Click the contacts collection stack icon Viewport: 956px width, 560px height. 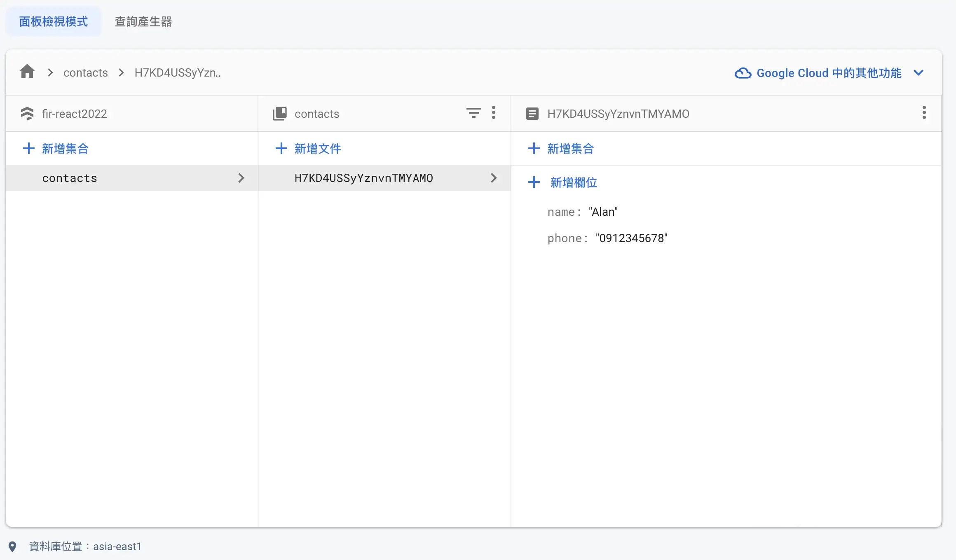tap(280, 113)
